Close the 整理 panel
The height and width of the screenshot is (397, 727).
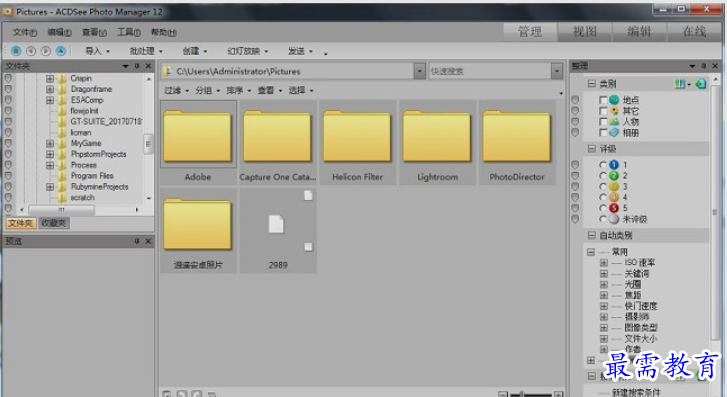tap(715, 66)
